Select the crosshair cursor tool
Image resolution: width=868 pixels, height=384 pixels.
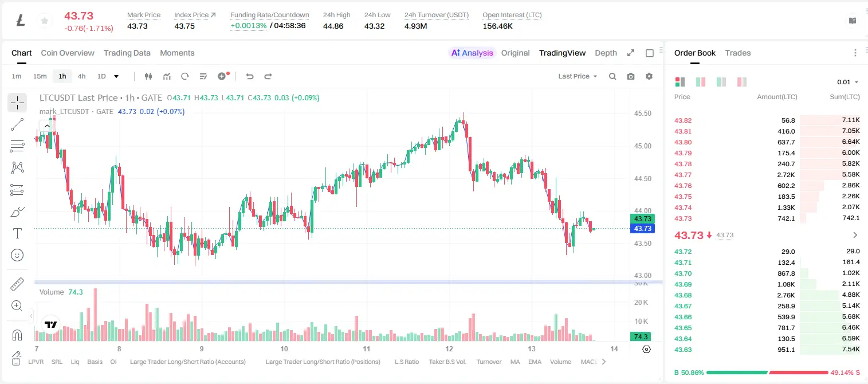coord(17,103)
